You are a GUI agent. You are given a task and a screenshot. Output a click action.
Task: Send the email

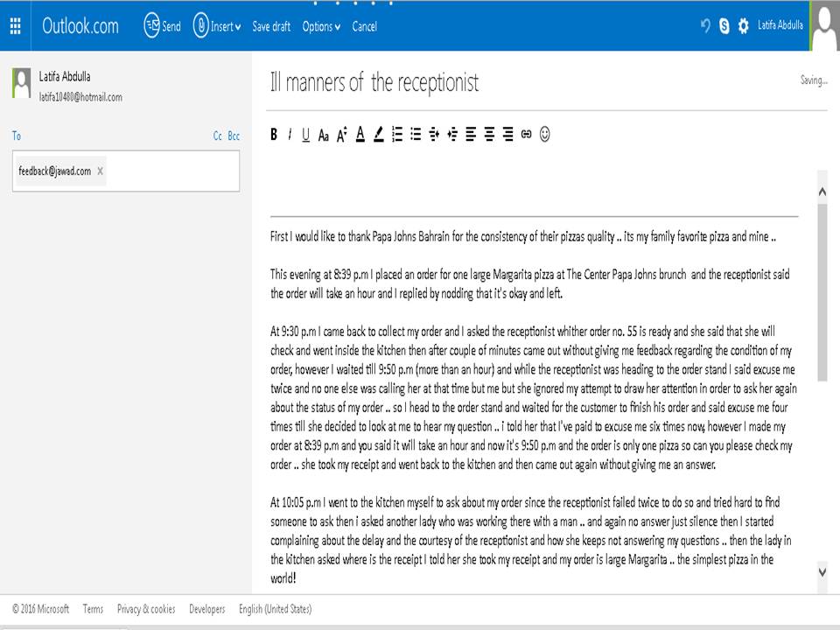click(161, 26)
